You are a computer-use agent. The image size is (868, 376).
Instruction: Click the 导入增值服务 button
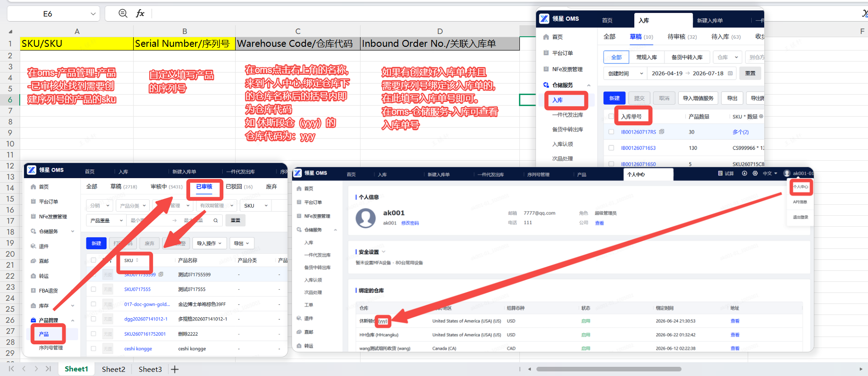tap(698, 98)
